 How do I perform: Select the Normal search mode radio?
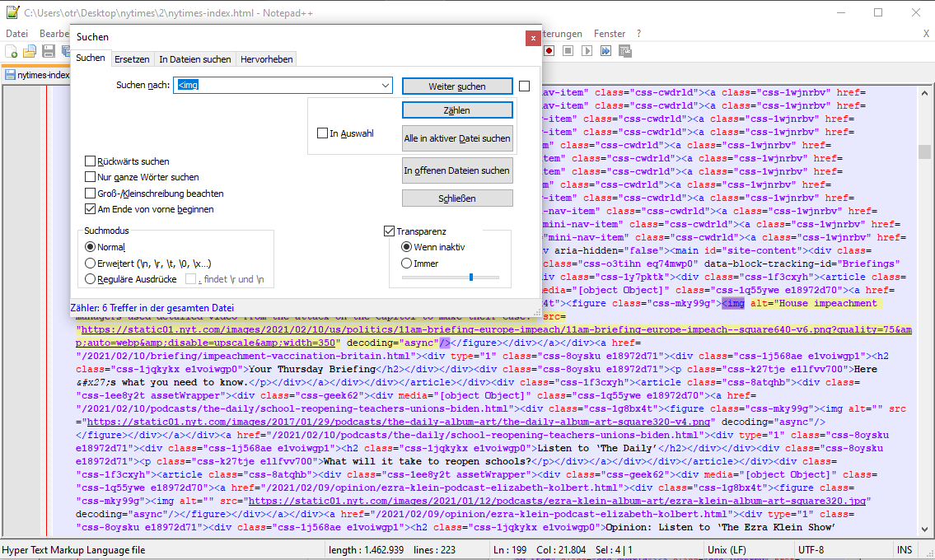tap(90, 247)
